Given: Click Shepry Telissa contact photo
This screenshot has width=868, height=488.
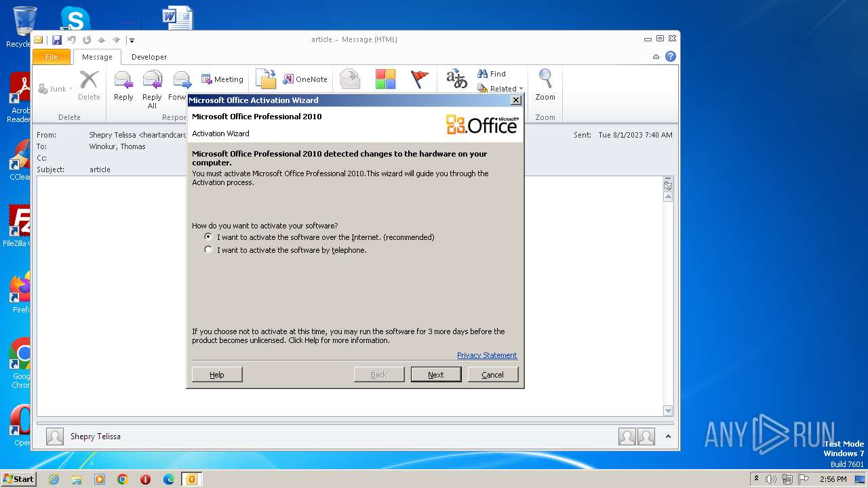Looking at the screenshot, I should point(55,436).
